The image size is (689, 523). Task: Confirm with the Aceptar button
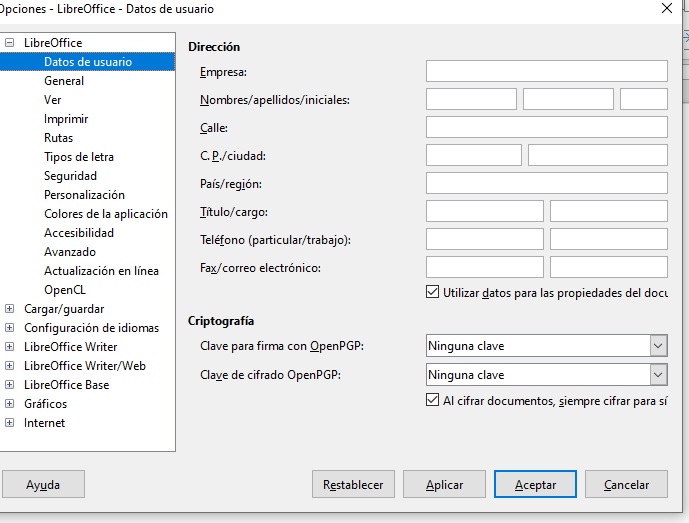pyautogui.click(x=535, y=484)
